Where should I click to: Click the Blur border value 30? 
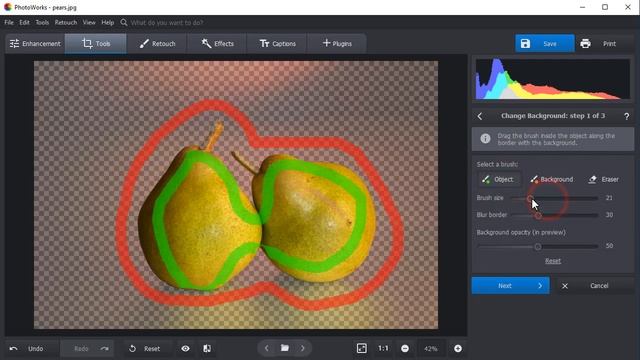pyautogui.click(x=609, y=215)
